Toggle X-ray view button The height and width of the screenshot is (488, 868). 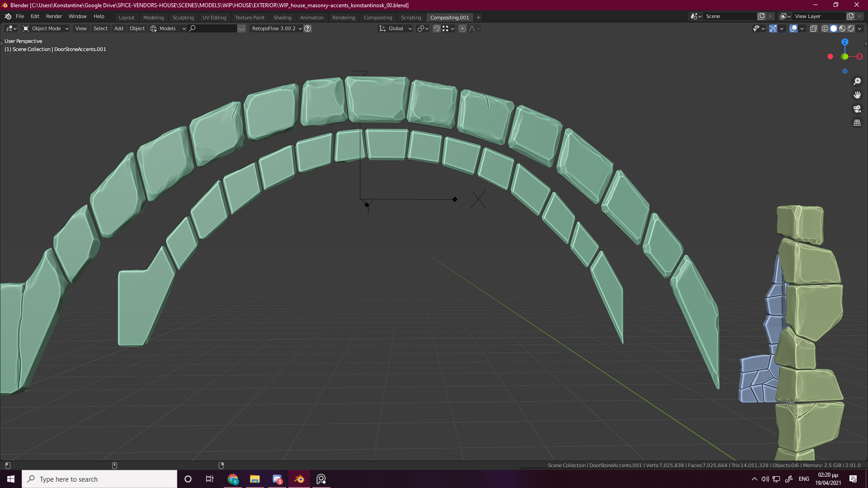pos(813,28)
